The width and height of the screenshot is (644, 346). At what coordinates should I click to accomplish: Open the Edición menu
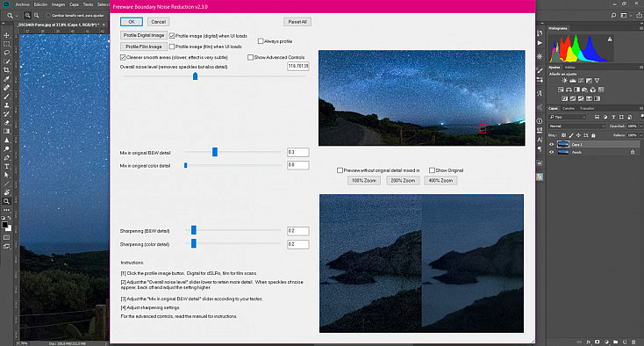40,4
